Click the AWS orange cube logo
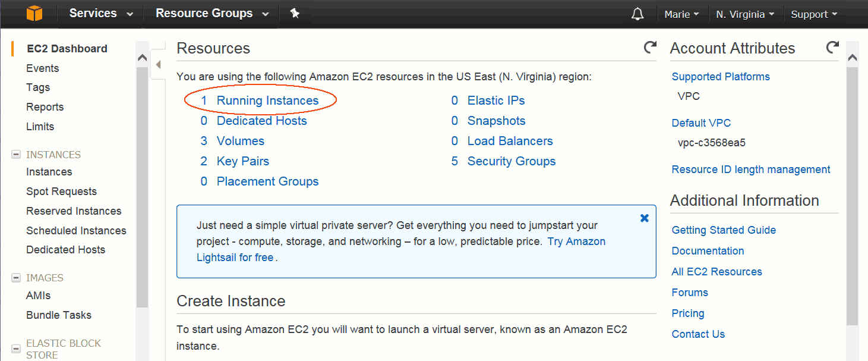Viewport: 868px width, 361px height. [34, 13]
